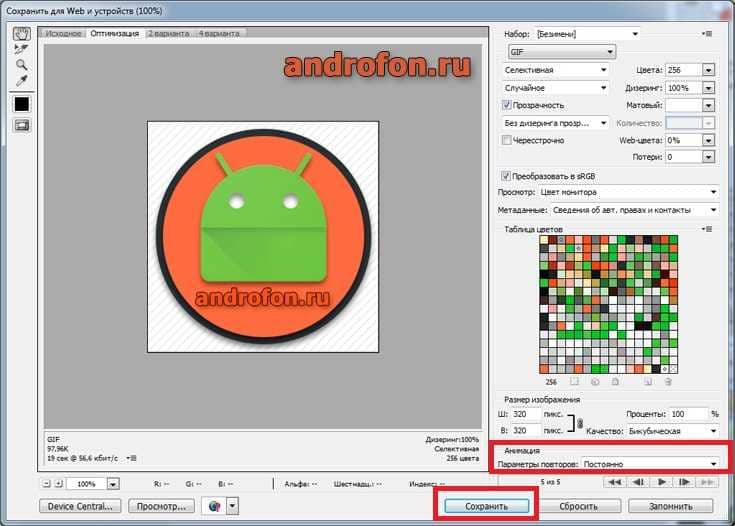This screenshot has width=735, height=526.
Task: Switch to the 4 варианта tab
Action: coord(219,33)
